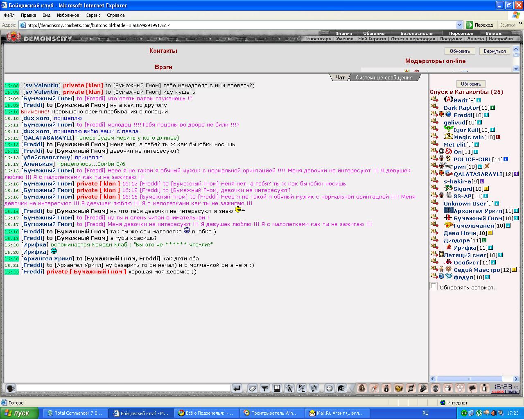Viewport: 524px width, 420px height.
Task: Click the Вернуться button
Action: pos(495,51)
